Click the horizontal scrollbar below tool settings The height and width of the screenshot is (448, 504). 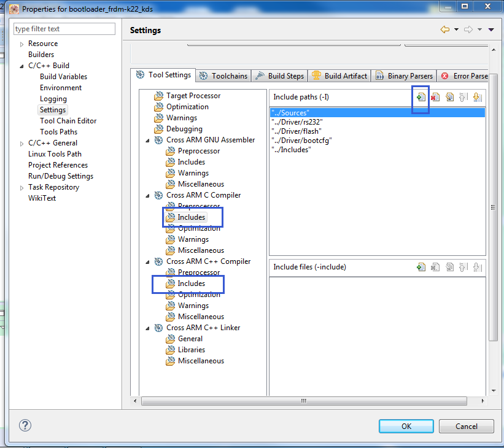click(304, 401)
